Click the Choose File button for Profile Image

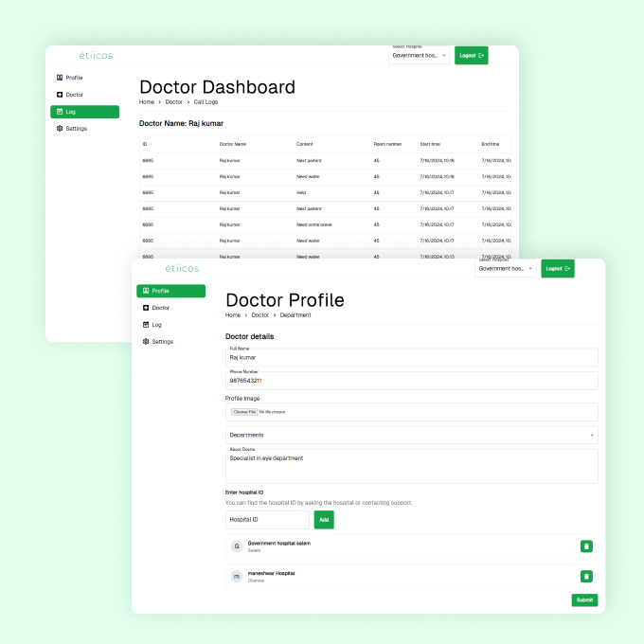click(243, 412)
